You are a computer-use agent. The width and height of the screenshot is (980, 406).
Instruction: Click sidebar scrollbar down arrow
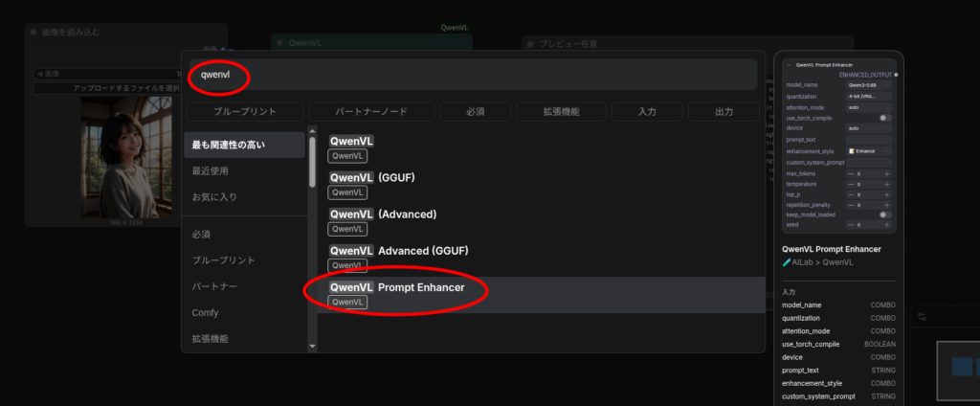[311, 345]
